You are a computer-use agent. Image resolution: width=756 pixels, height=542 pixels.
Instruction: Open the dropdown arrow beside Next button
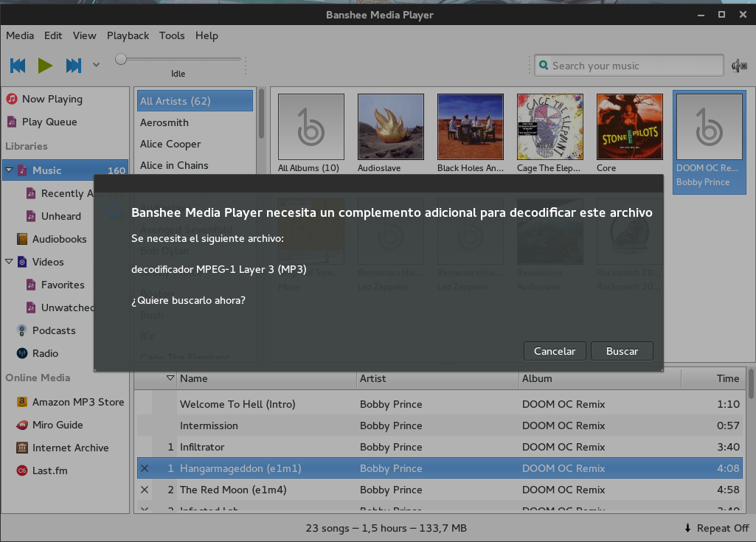[96, 66]
